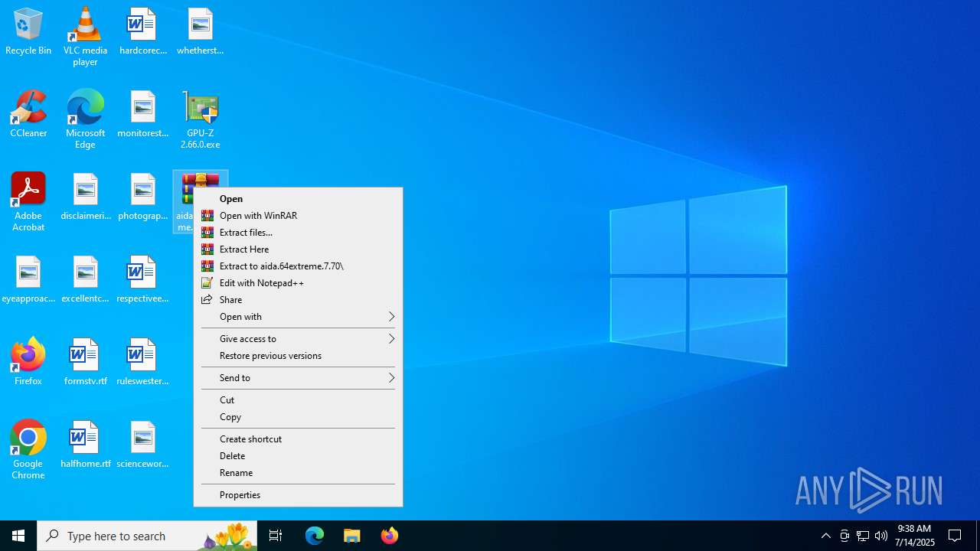980x551 pixels.
Task: Click Restore previous versions
Action: (298, 356)
